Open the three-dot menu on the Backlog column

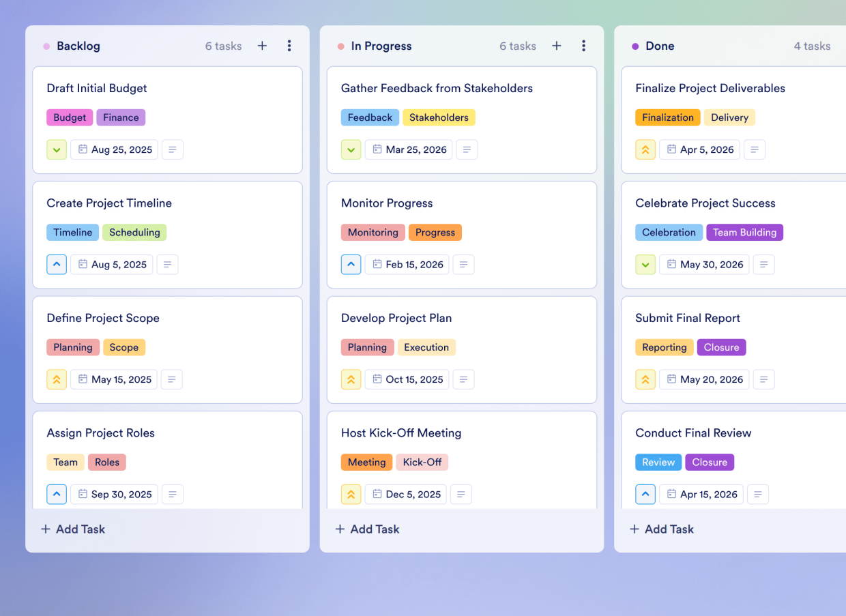tap(289, 46)
